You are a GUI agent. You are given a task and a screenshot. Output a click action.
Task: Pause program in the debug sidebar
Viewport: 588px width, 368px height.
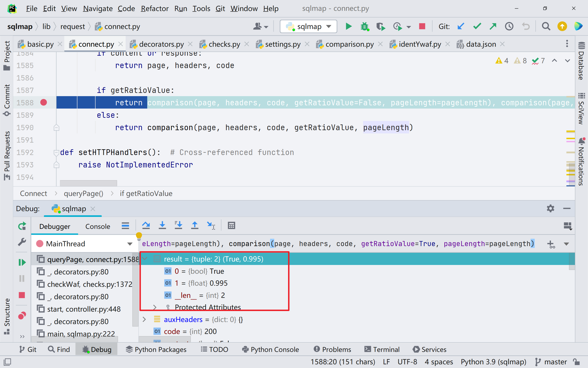click(22, 279)
